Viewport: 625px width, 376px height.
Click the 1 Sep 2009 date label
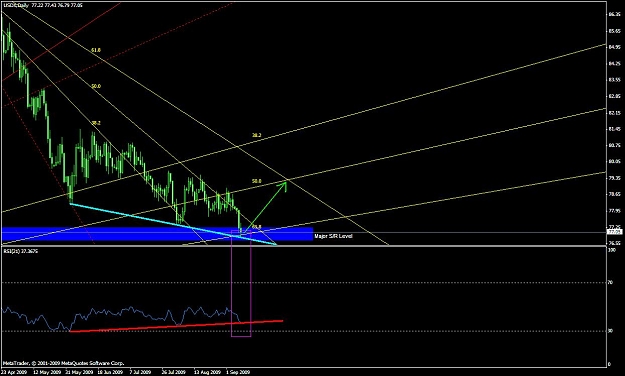point(238,372)
